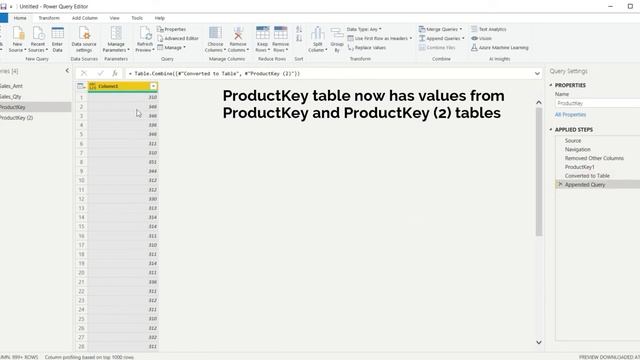Screen dimensions: 640x360
Task: Click the Group By icon
Action: point(337,33)
